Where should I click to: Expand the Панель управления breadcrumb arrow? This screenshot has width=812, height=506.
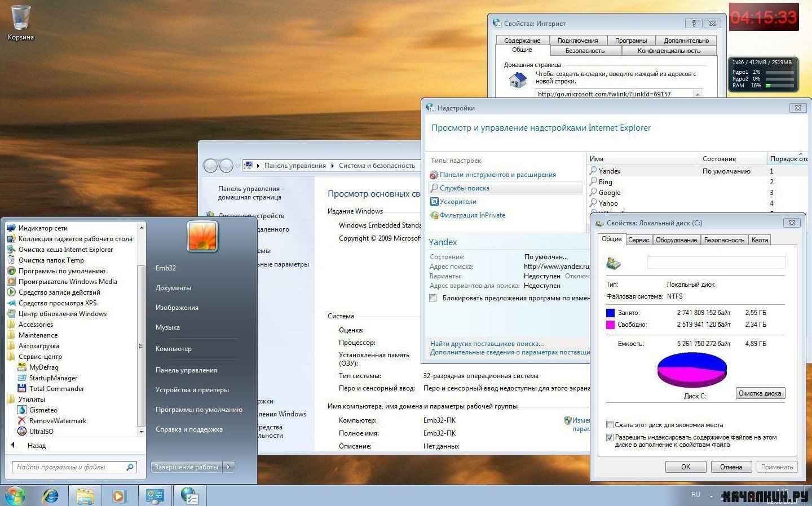[333, 166]
